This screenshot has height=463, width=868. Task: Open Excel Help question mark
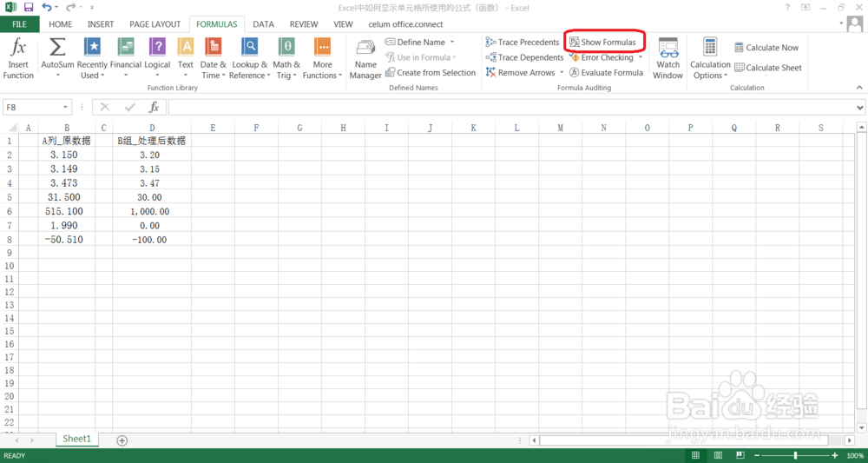787,7
